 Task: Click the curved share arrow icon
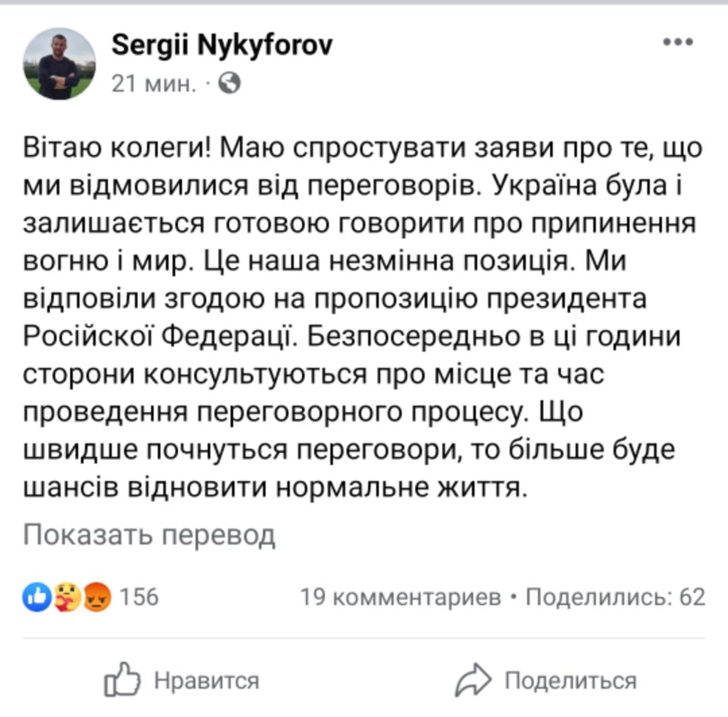473,681
